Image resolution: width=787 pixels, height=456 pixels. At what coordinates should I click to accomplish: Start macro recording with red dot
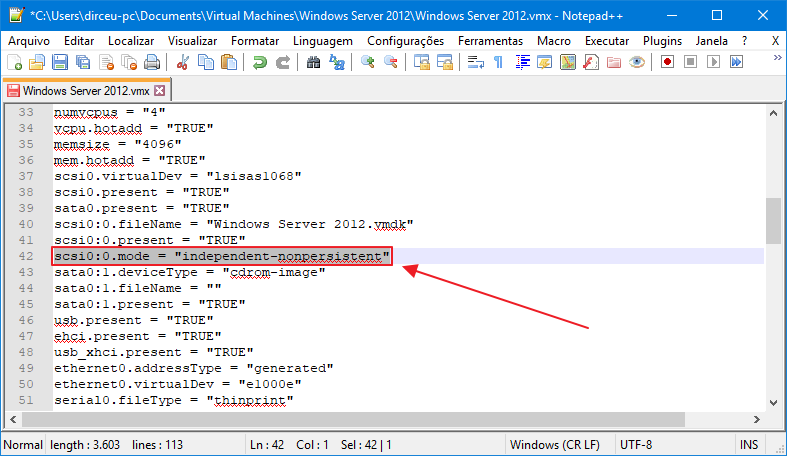click(667, 62)
